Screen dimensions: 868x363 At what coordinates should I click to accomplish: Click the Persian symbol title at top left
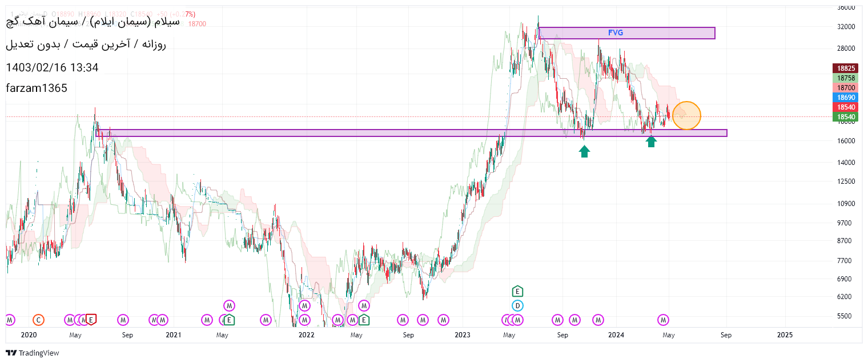pyautogui.click(x=93, y=22)
